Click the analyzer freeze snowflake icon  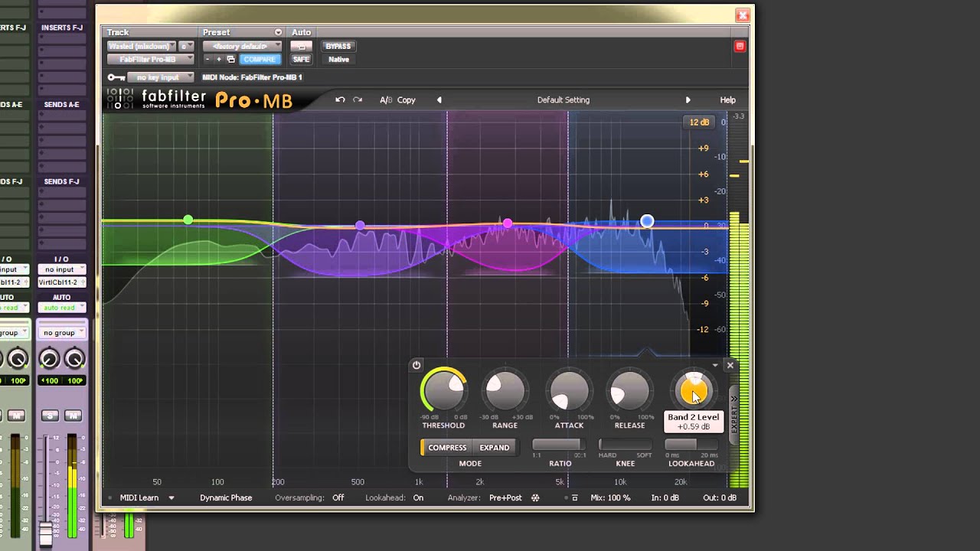coord(535,498)
